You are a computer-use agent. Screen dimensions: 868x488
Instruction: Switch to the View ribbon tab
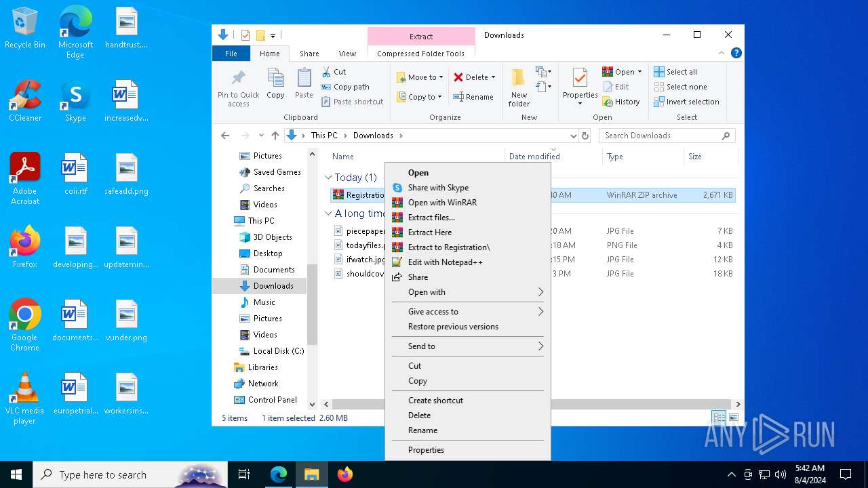pyautogui.click(x=347, y=54)
